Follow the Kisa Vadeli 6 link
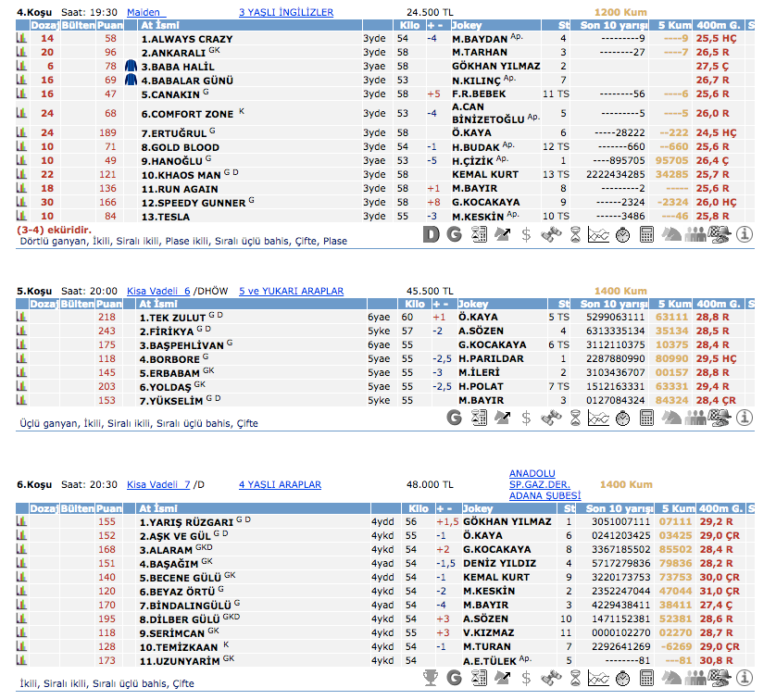 point(158,291)
